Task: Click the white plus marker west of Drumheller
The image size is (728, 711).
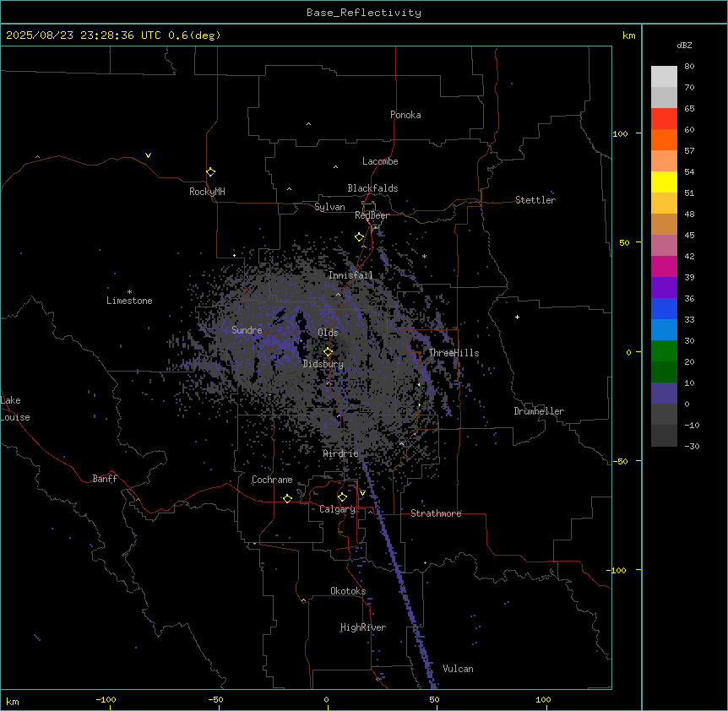Action: click(517, 317)
